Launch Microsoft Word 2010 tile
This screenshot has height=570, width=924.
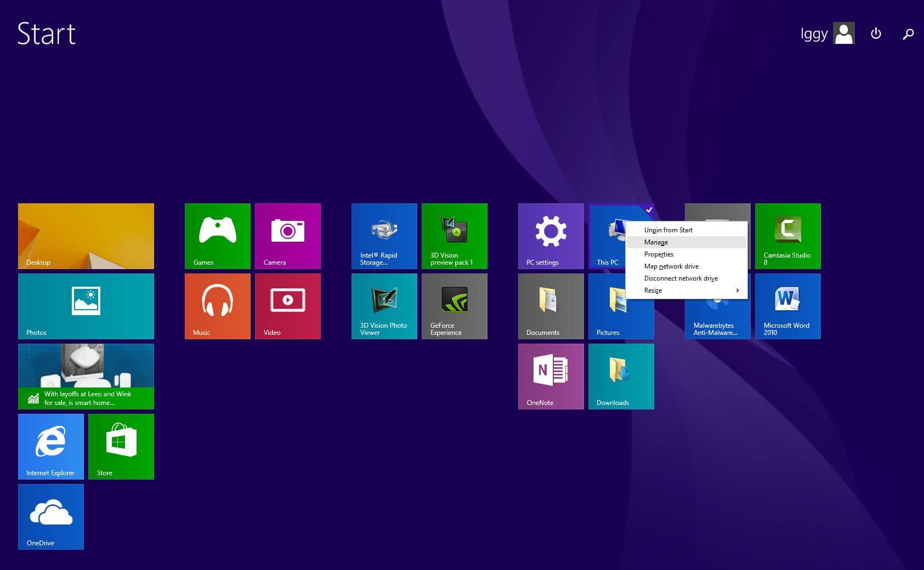787,306
